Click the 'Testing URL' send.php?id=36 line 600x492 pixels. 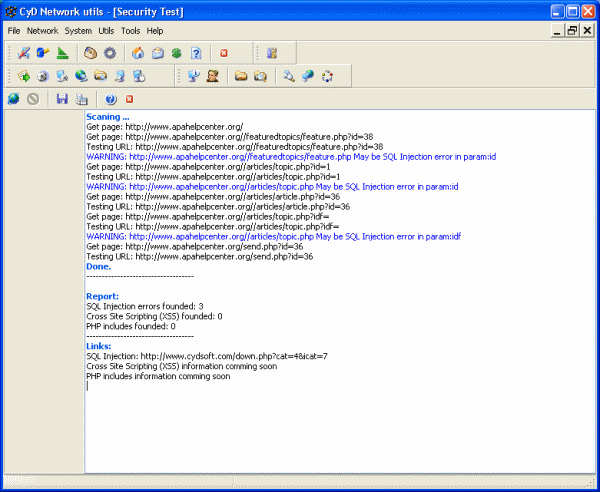coord(200,256)
